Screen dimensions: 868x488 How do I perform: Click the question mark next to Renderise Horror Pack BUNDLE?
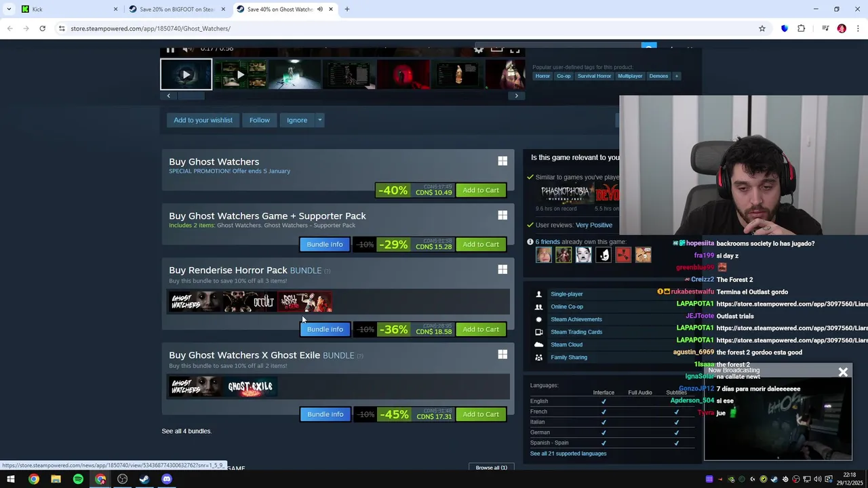327,271
